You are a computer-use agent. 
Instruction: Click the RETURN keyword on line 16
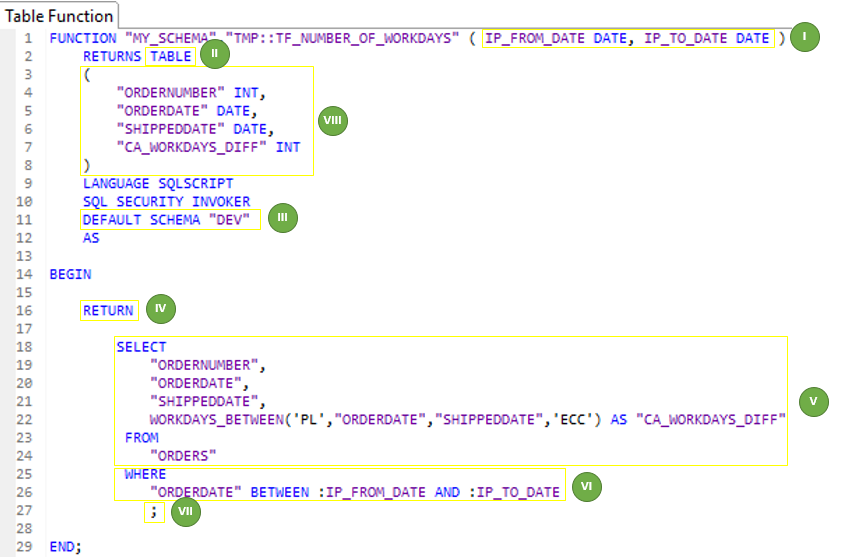[108, 310]
